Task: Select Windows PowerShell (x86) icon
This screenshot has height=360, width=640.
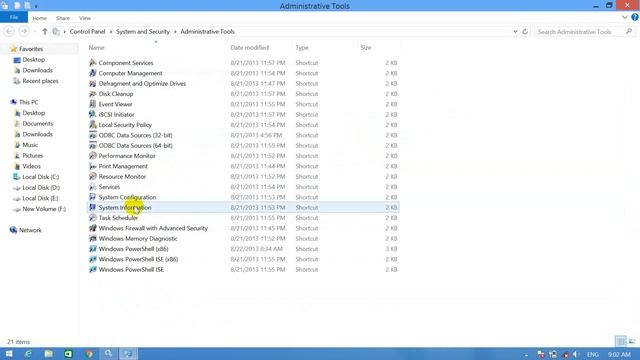Action: point(93,249)
